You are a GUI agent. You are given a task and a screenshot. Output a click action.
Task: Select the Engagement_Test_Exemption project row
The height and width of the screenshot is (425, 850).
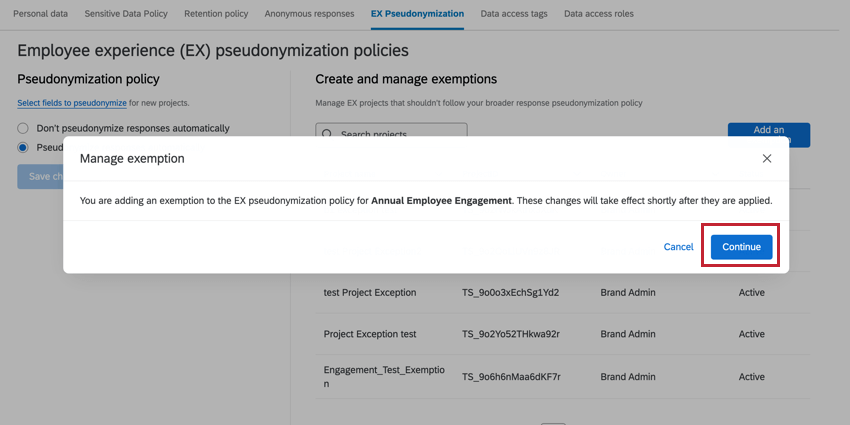tap(384, 376)
